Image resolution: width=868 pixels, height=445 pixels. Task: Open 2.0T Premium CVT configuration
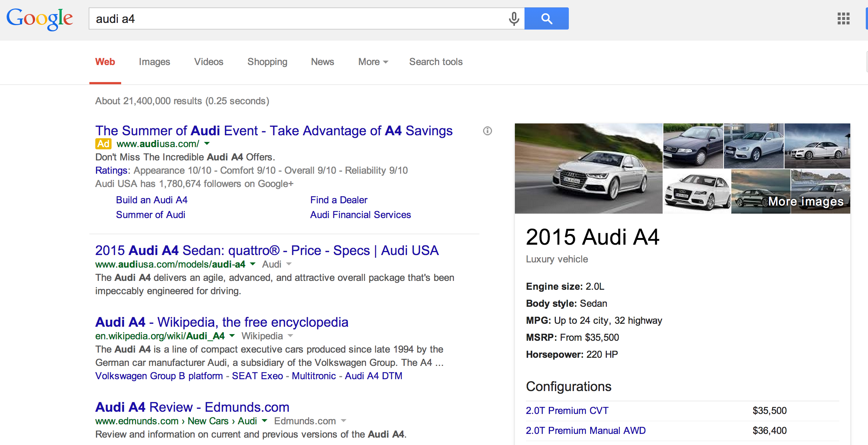click(567, 411)
